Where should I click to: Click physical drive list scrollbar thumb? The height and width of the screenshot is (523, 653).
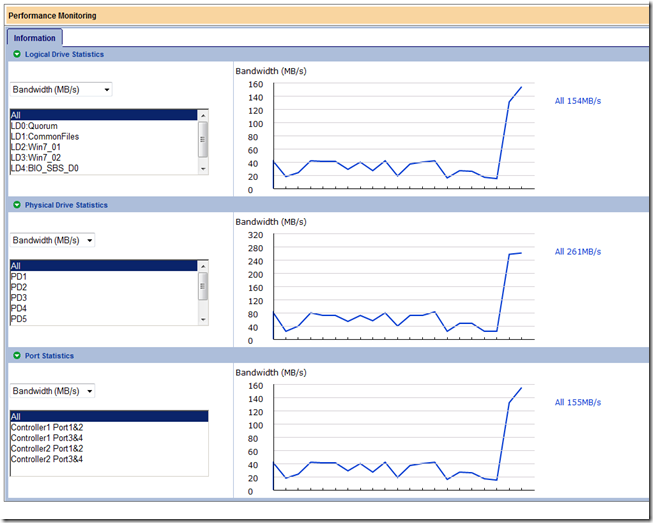[x=203, y=286]
